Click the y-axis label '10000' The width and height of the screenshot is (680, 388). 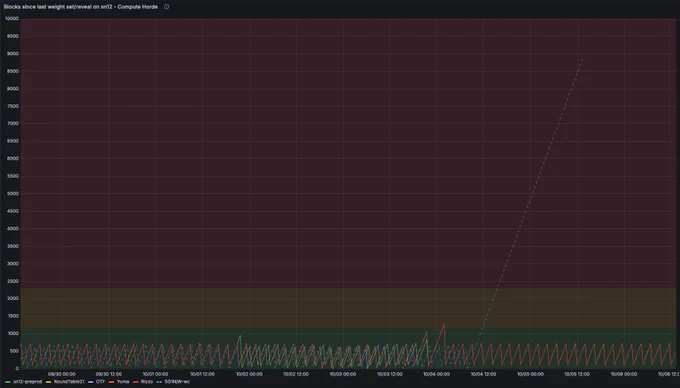click(x=12, y=19)
